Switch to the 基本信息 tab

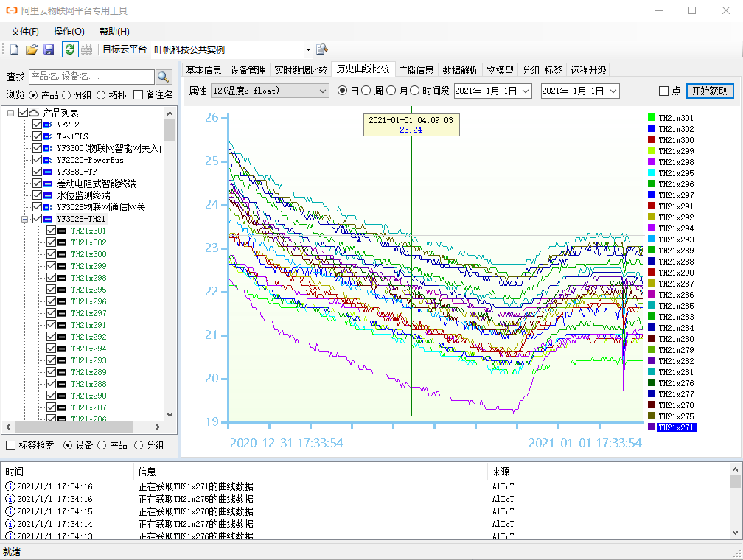pyautogui.click(x=203, y=70)
